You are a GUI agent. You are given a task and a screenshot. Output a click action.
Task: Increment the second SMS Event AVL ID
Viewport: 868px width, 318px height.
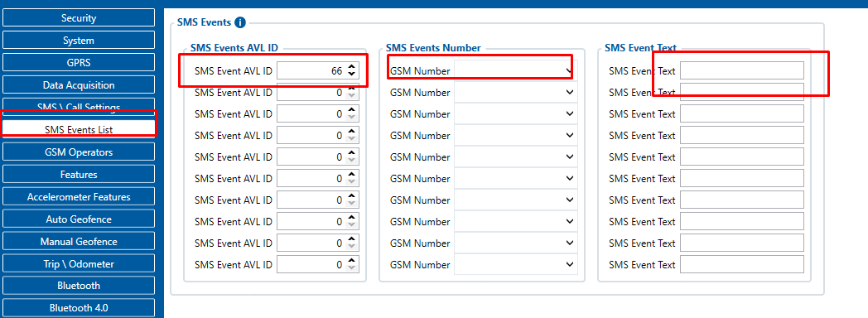click(351, 89)
